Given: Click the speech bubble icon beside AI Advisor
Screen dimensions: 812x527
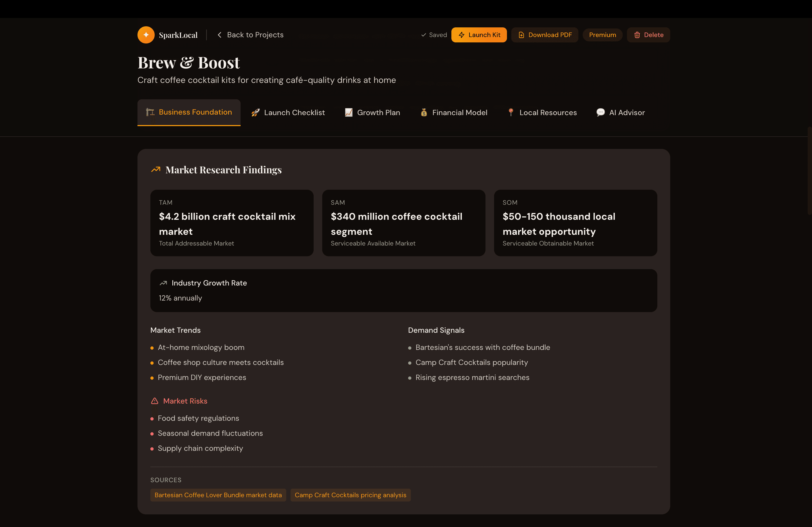Looking at the screenshot, I should click(x=600, y=112).
